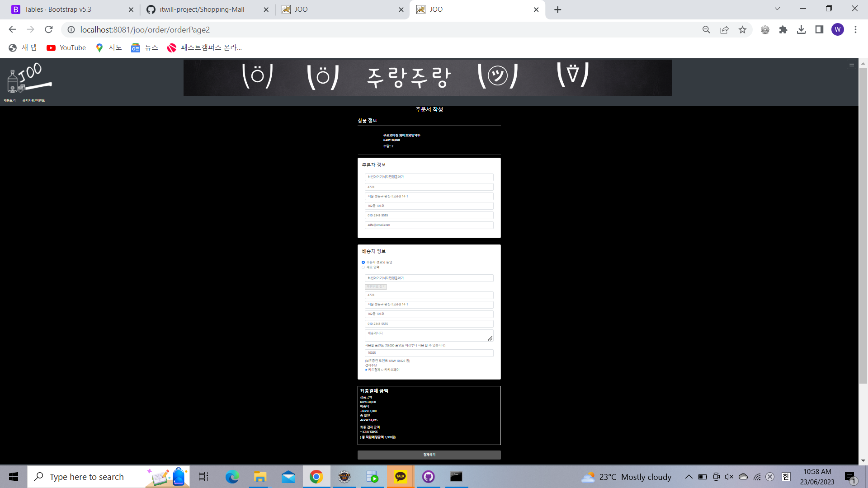The image size is (868, 488).
Task: Open Chrome downloads via toolbar icon
Action: tap(802, 29)
